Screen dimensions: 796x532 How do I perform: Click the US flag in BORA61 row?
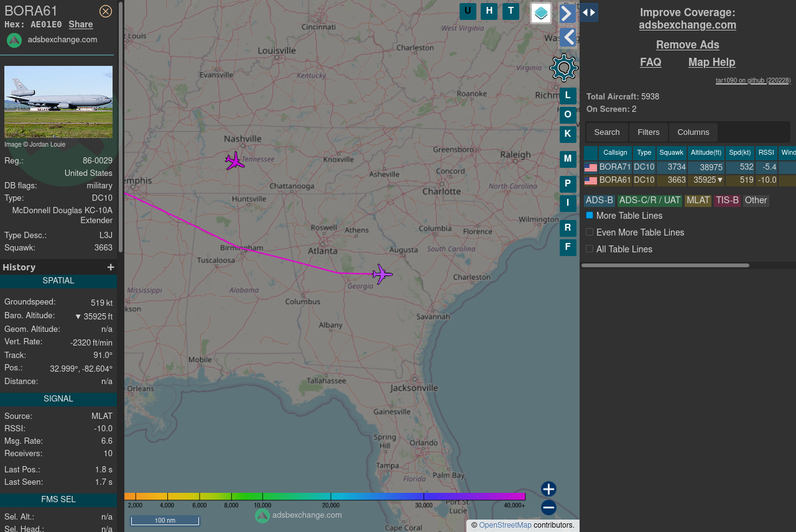point(591,181)
